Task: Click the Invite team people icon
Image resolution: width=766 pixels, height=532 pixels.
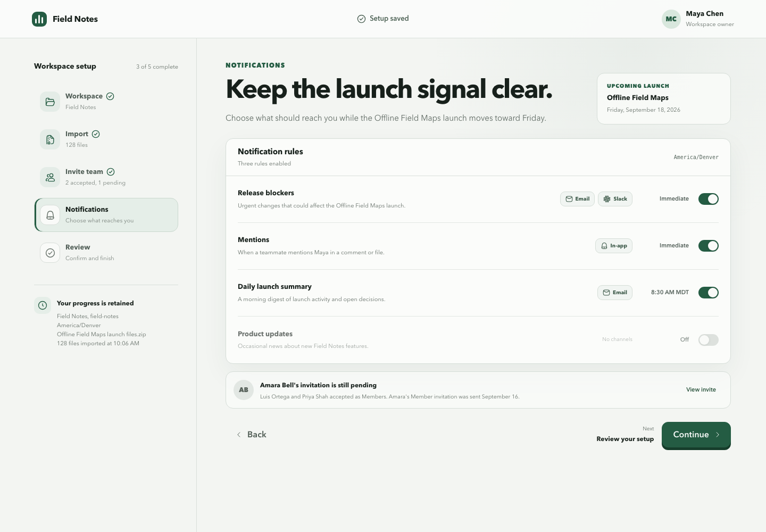Action: (x=50, y=177)
